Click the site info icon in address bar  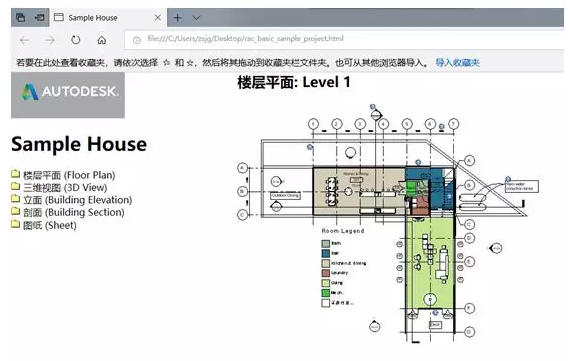tap(137, 40)
